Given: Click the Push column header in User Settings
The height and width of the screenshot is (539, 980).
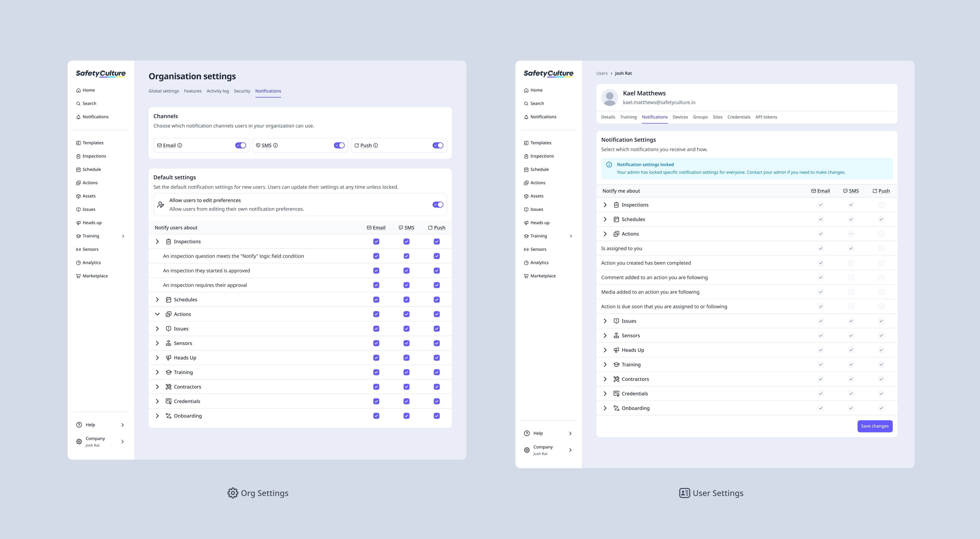Looking at the screenshot, I should point(881,191).
